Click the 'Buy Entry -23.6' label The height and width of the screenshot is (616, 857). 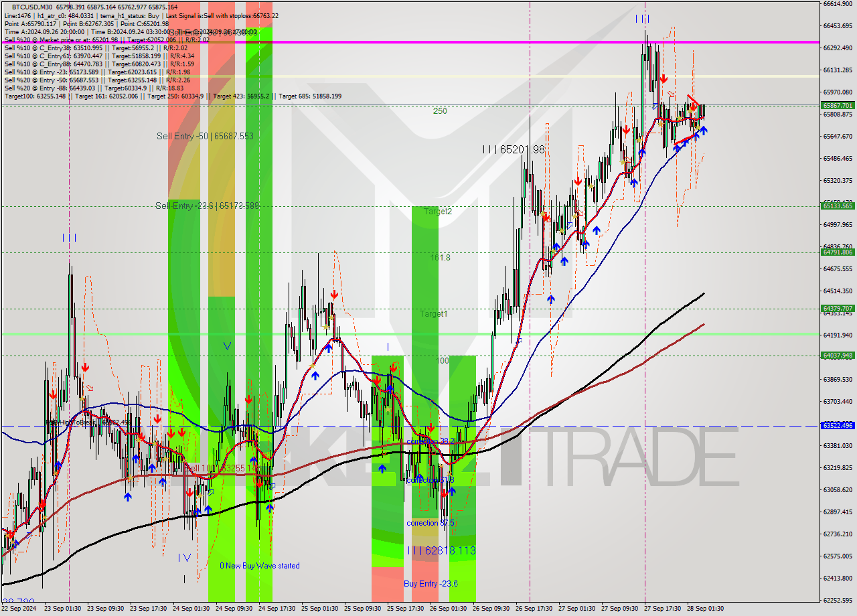(x=431, y=584)
